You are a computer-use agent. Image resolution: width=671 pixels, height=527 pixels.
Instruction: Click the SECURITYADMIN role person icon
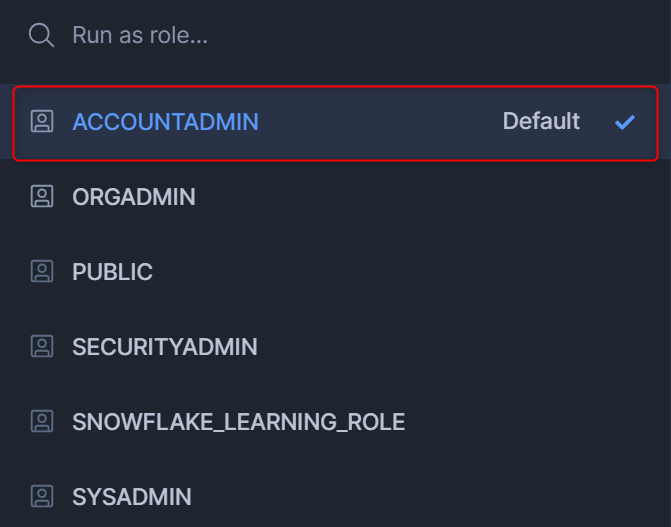[42, 346]
